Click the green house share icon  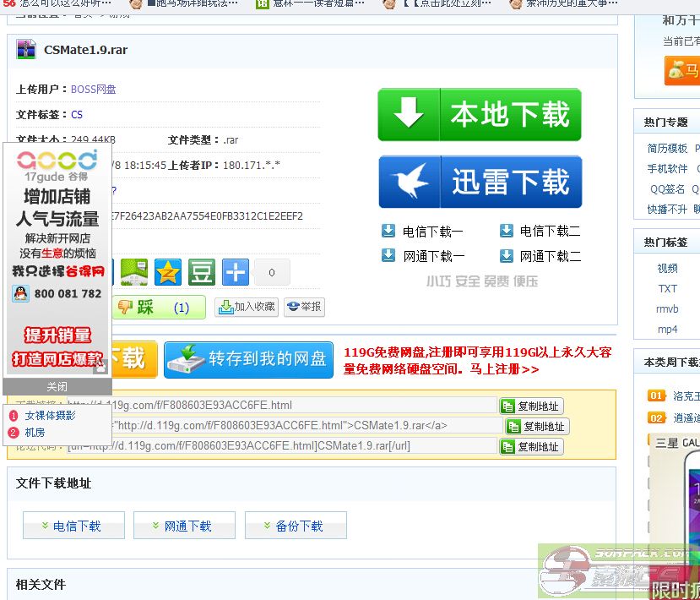pos(134,272)
